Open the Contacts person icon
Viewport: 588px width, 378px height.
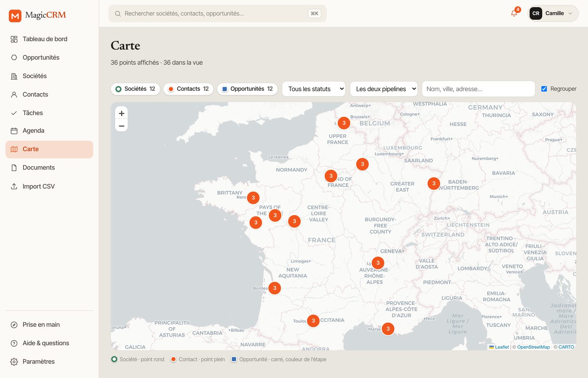14,94
